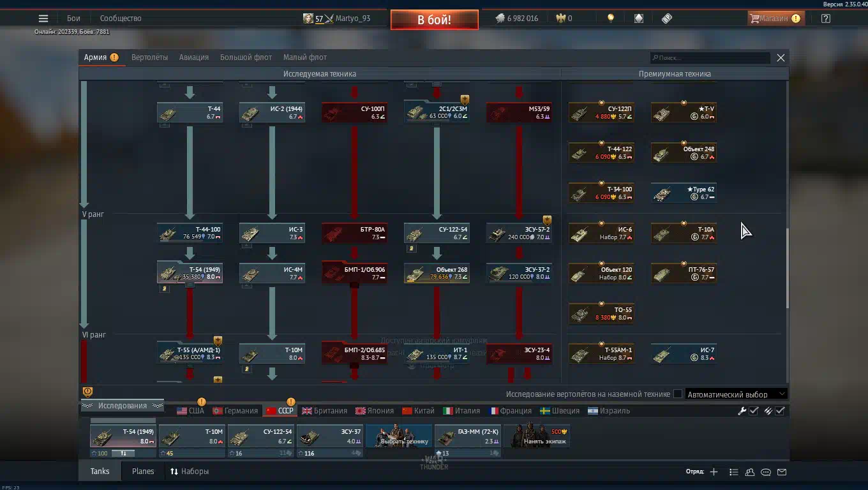Click the Поиск search field
The width and height of the screenshot is (868, 490).
[x=710, y=58]
